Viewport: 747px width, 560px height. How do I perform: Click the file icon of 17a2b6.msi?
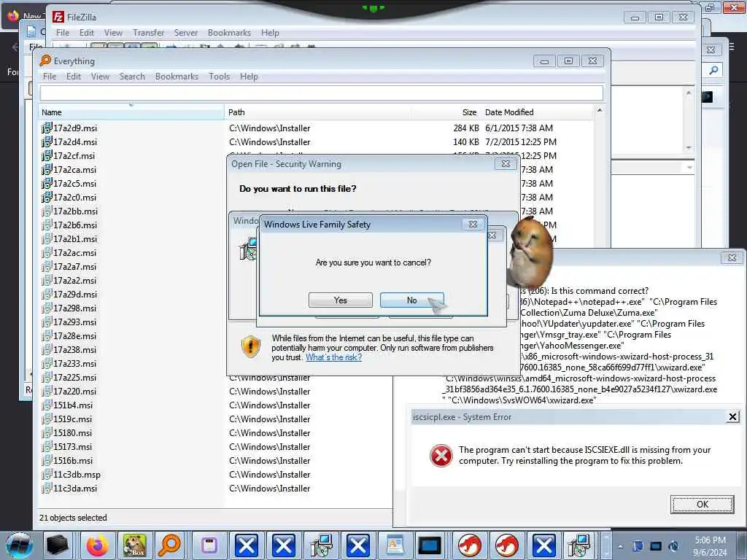46,225
